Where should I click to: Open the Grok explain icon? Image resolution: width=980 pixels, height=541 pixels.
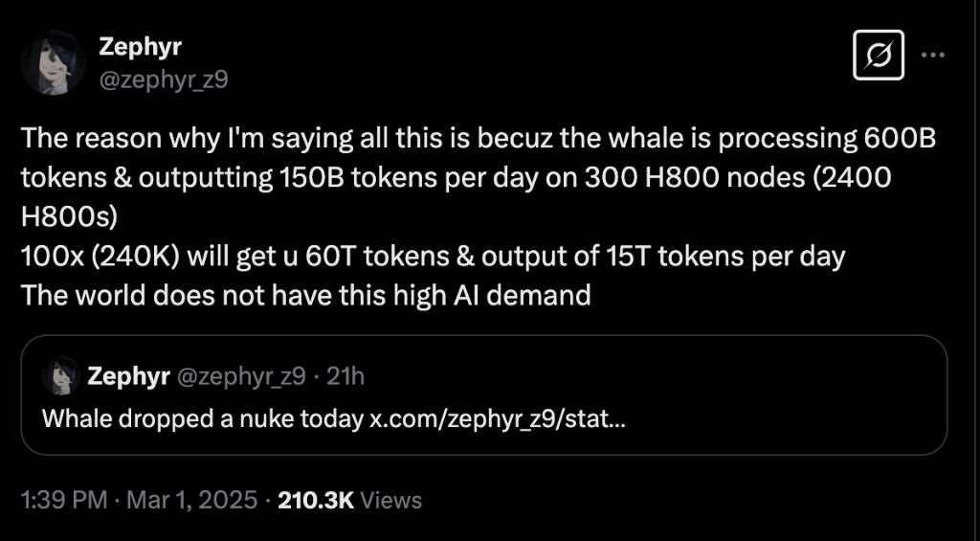click(878, 57)
